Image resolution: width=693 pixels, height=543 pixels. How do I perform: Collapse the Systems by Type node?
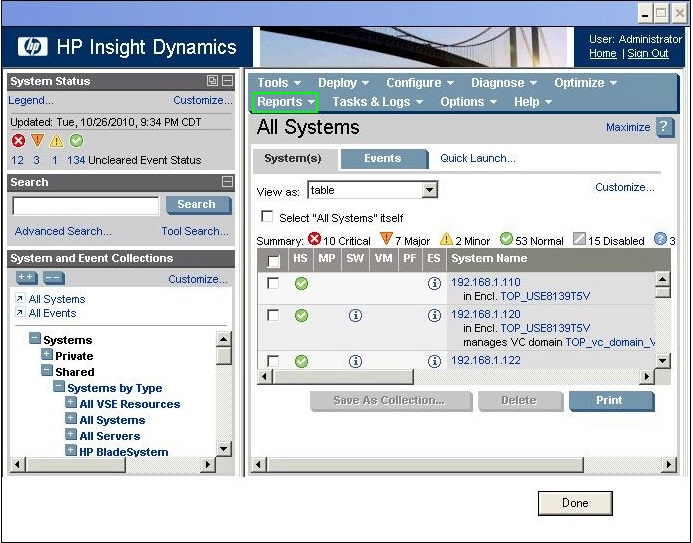point(59,386)
